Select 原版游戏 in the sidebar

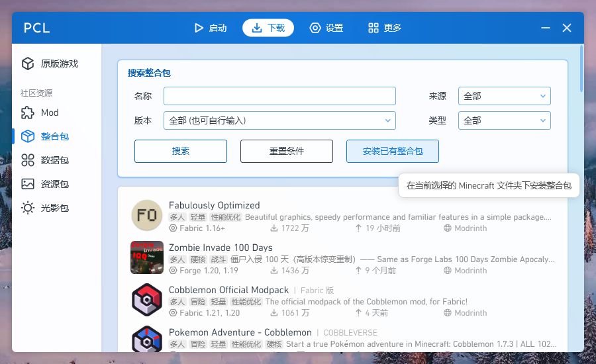pyautogui.click(x=56, y=64)
